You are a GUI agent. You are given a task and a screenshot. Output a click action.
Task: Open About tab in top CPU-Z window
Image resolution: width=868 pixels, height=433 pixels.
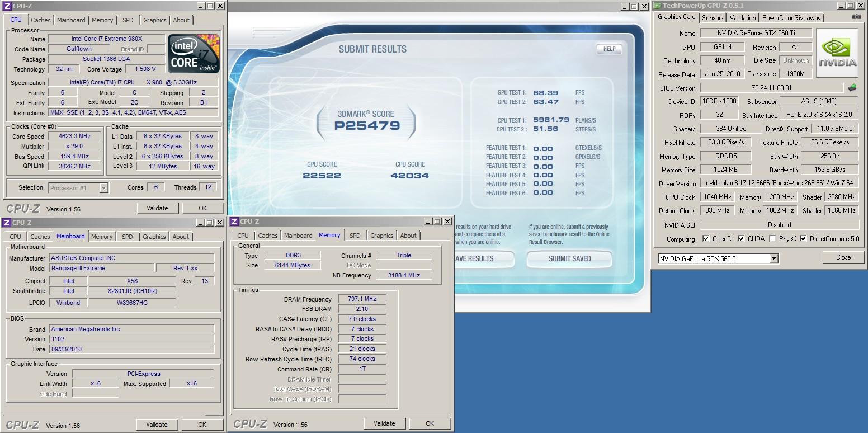[181, 20]
